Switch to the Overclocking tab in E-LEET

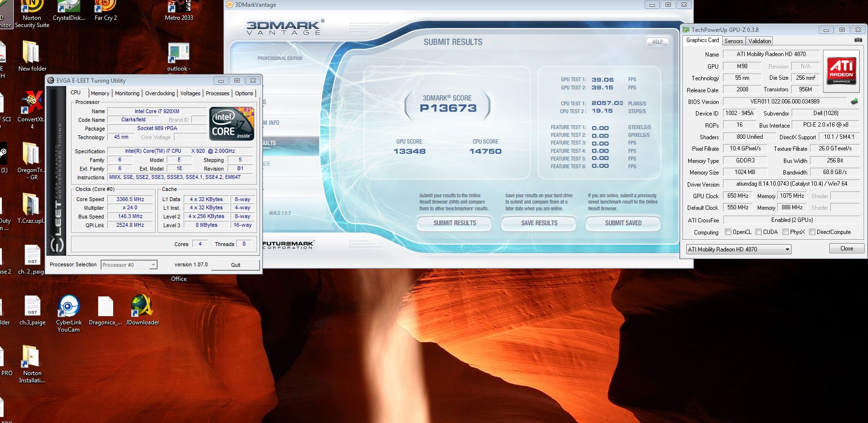[x=160, y=93]
